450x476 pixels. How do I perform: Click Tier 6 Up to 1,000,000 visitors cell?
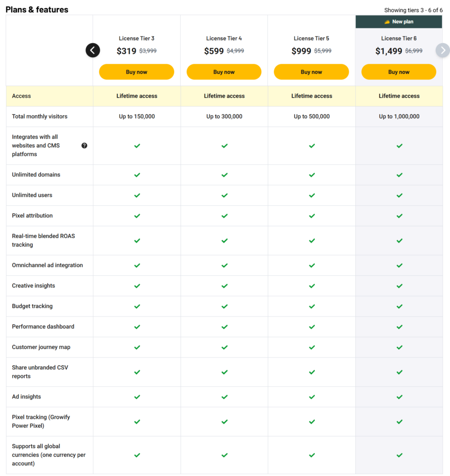tap(399, 117)
